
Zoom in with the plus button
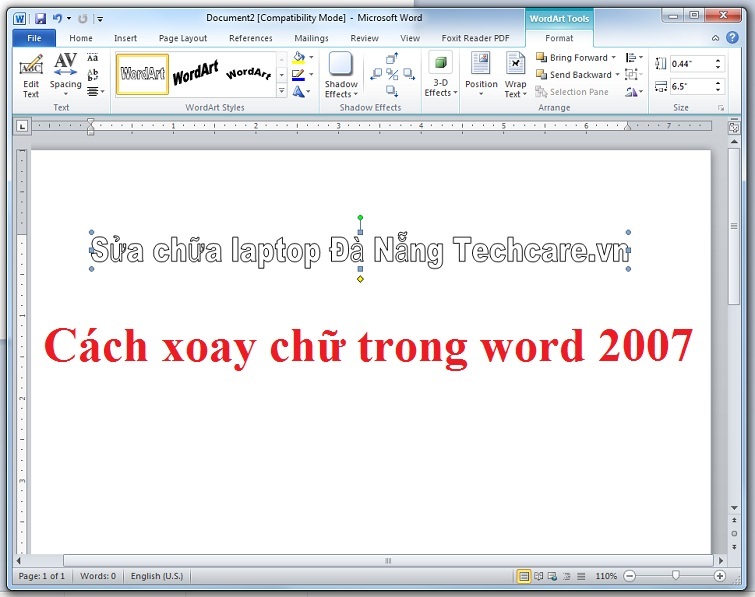pos(719,576)
